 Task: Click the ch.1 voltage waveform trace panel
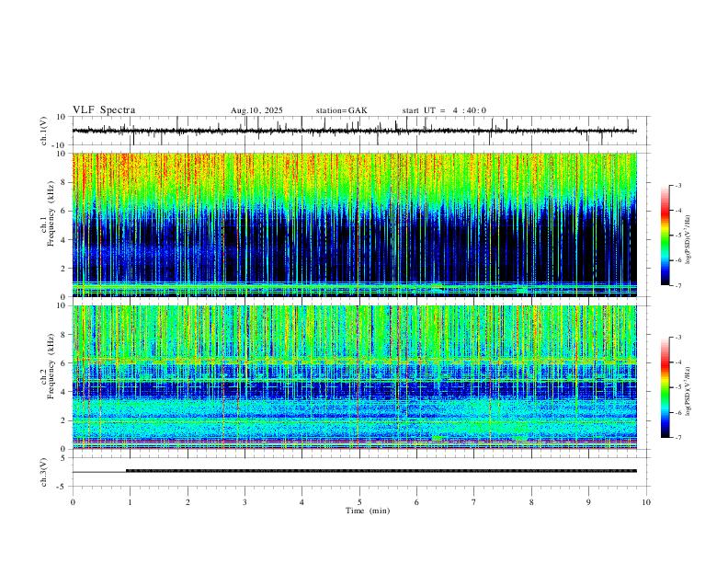click(360, 131)
